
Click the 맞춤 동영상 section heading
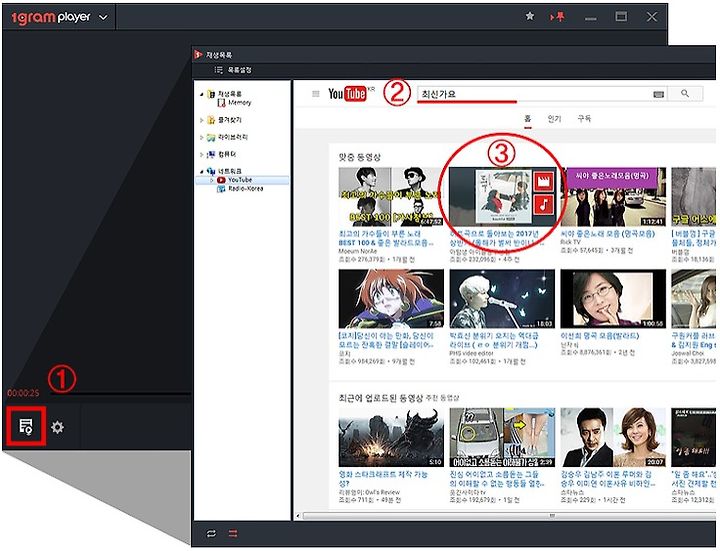(360, 157)
